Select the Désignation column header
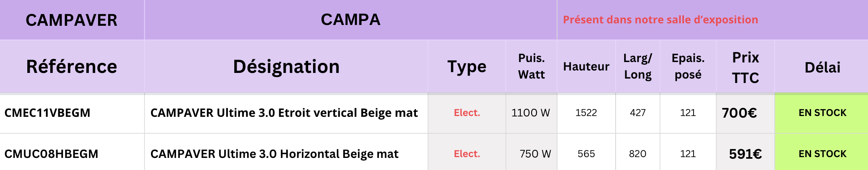The image size is (868, 170). click(x=286, y=66)
